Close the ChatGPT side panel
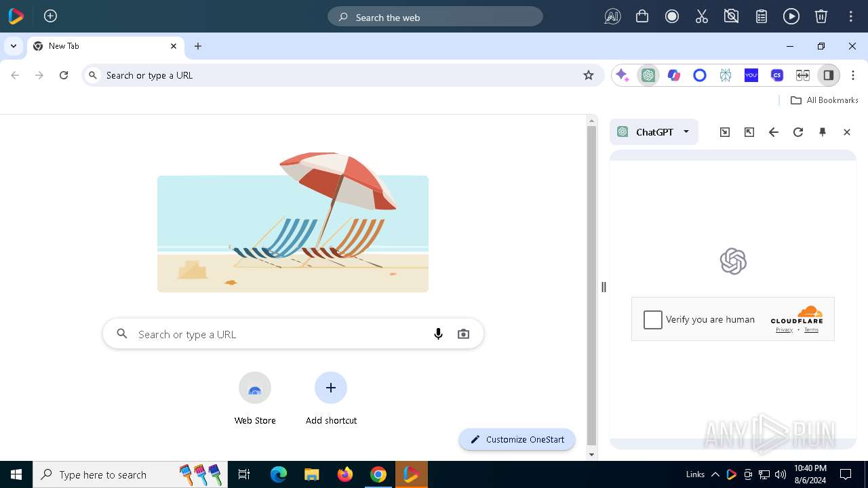The image size is (868, 488). coord(847,132)
